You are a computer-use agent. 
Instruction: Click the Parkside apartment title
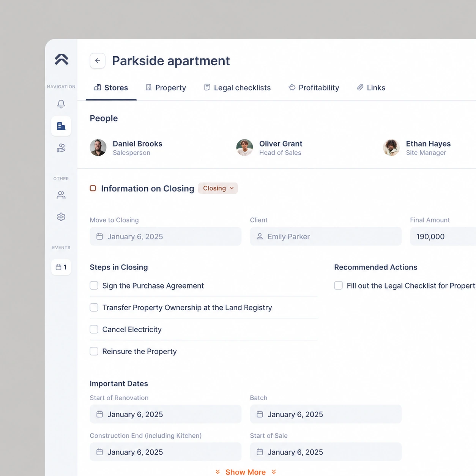[171, 61]
